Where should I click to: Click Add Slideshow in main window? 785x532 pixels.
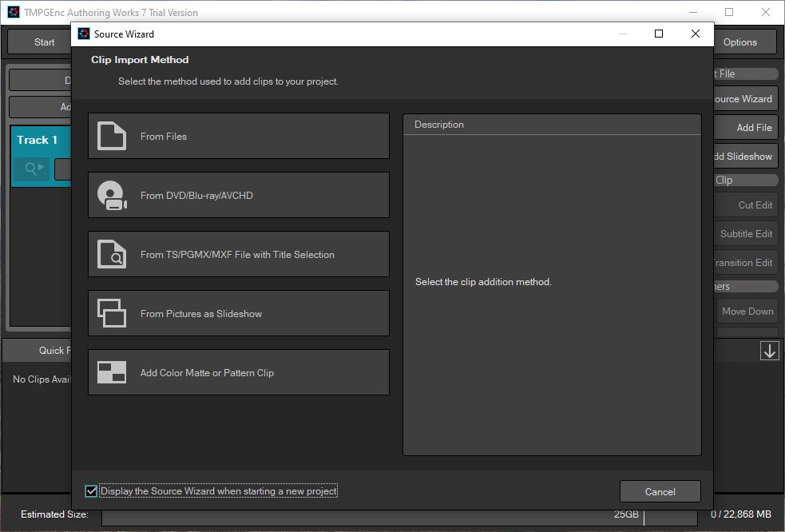[x=745, y=157]
